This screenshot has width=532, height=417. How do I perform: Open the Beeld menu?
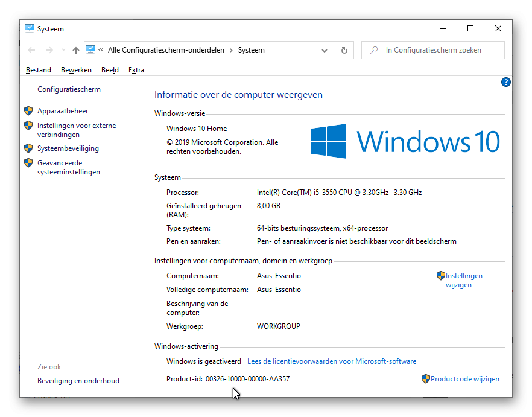(x=110, y=70)
